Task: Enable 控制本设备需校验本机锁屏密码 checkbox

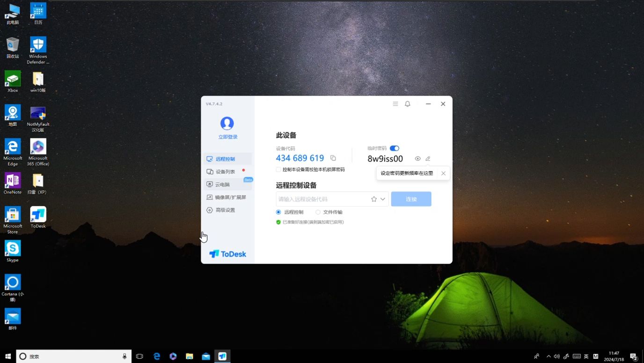Action: click(278, 169)
